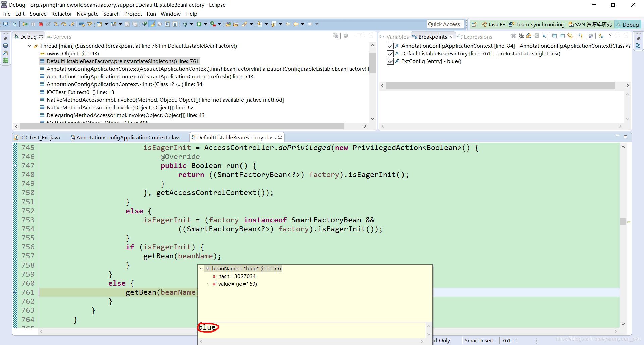Click the Open Perspective icon

pos(474,24)
